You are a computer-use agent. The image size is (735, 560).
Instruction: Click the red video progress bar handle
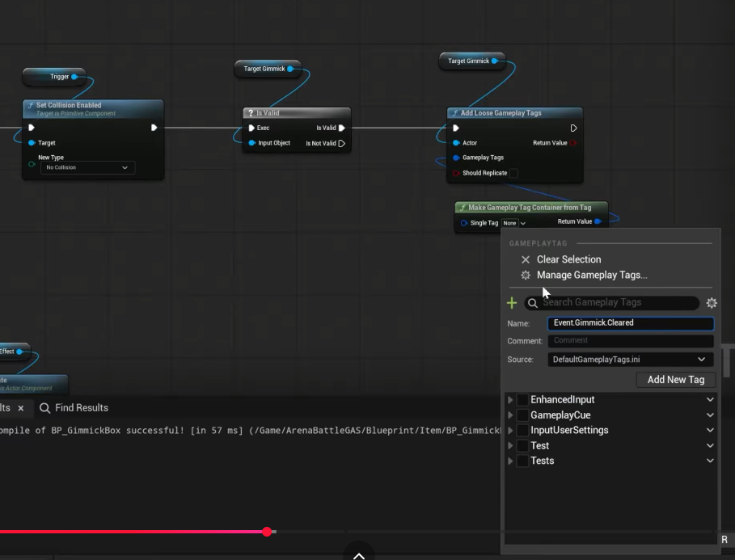[267, 531]
